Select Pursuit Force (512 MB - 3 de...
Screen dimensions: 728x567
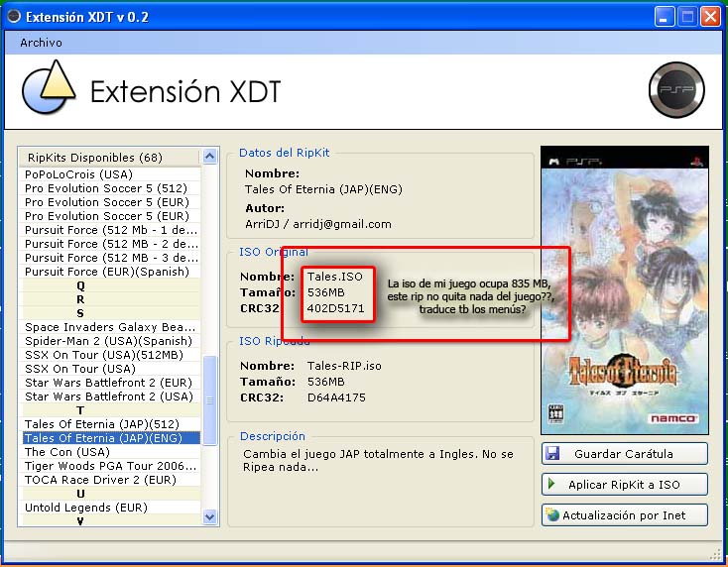click(x=111, y=258)
